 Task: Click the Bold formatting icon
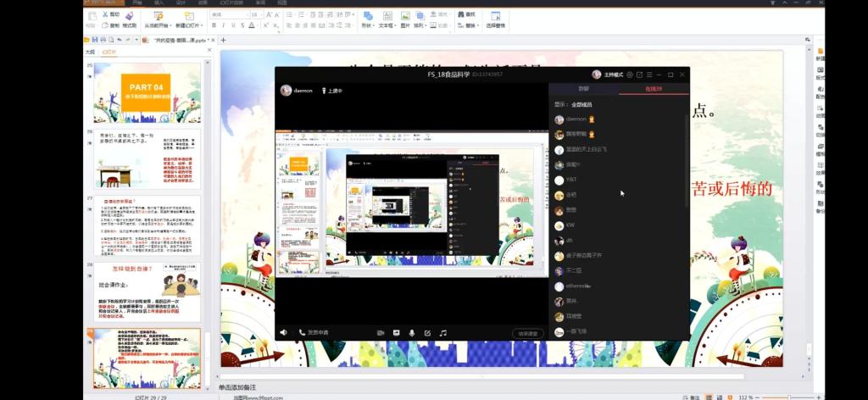(214, 25)
